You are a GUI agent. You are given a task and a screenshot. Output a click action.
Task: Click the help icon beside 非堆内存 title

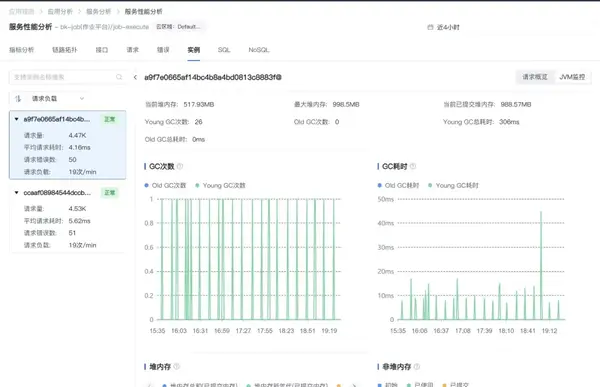pyautogui.click(x=417, y=366)
